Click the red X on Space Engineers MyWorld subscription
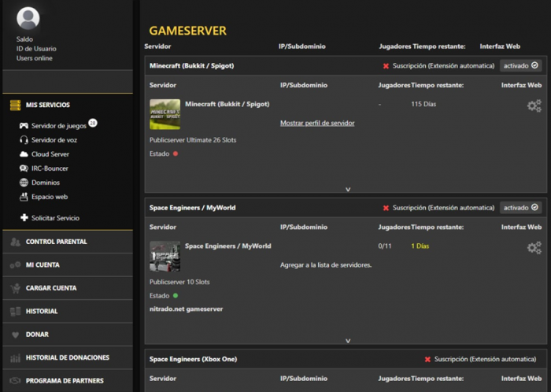The width and height of the screenshot is (551, 392). tap(386, 208)
